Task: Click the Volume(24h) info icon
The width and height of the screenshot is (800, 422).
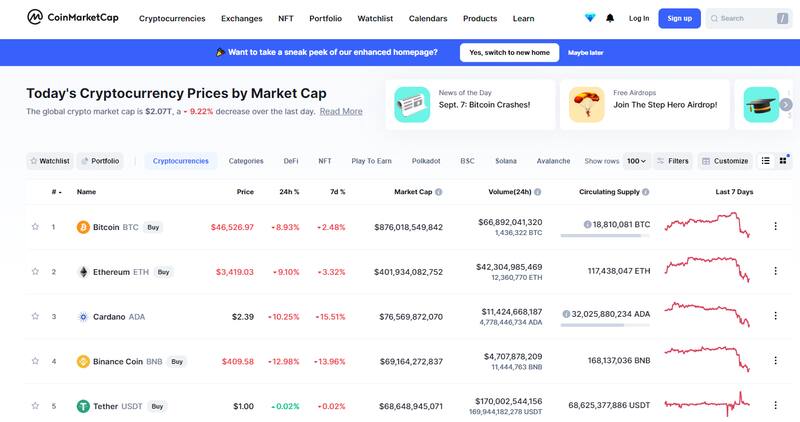Action: pos(538,191)
